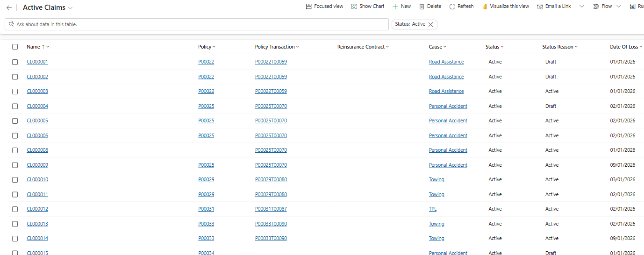Open policy P00025 in the CL000006 row
Screen dimensions: 644x255
click(206, 135)
